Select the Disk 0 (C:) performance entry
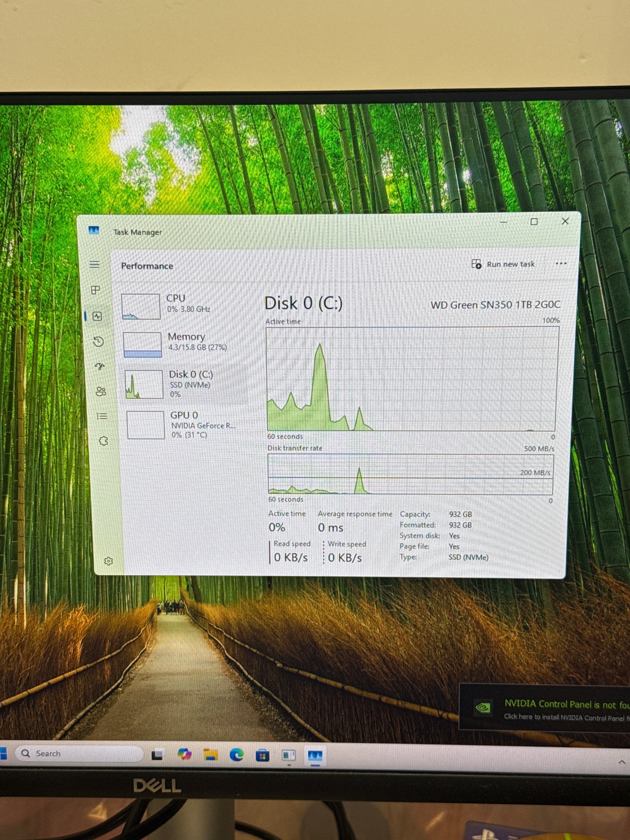630x840 pixels. 182,384
